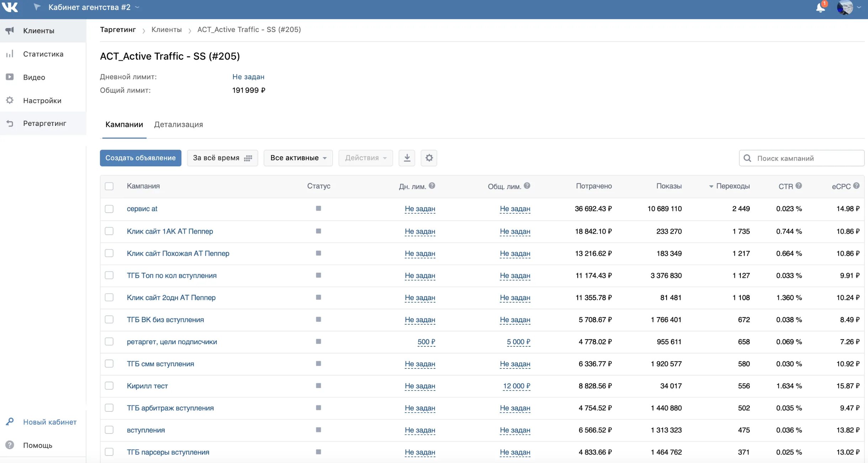The height and width of the screenshot is (463, 868).
Task: Open table column settings gear
Action: pyautogui.click(x=429, y=158)
